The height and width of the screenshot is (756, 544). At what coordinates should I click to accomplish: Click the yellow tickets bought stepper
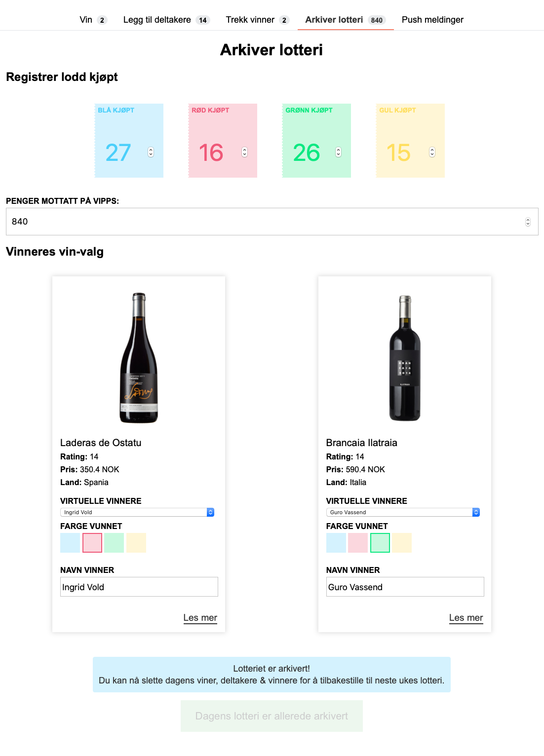[432, 152]
